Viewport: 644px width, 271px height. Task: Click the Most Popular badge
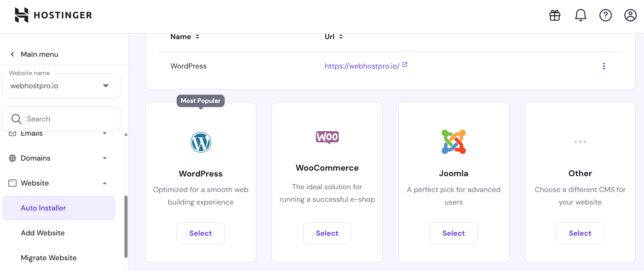click(200, 101)
